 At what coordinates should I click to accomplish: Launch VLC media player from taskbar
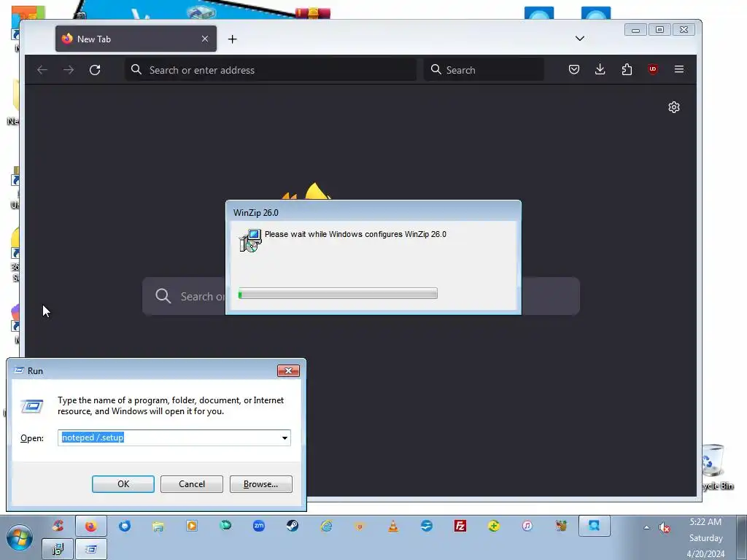[x=393, y=526]
